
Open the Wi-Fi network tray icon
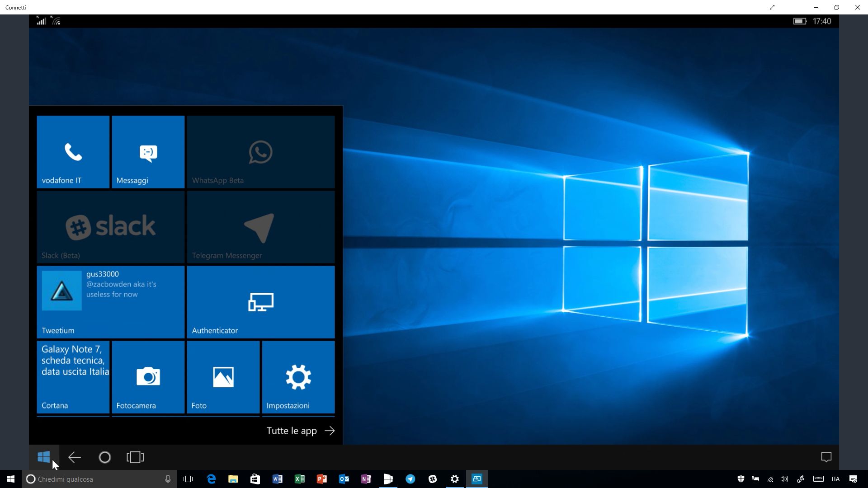click(x=770, y=479)
